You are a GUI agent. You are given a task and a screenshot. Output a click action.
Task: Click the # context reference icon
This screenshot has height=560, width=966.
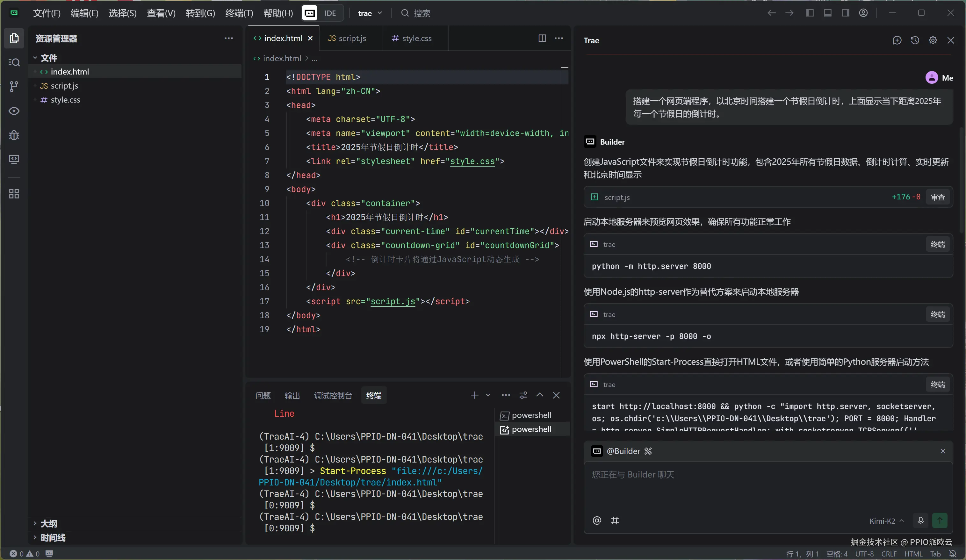(615, 520)
